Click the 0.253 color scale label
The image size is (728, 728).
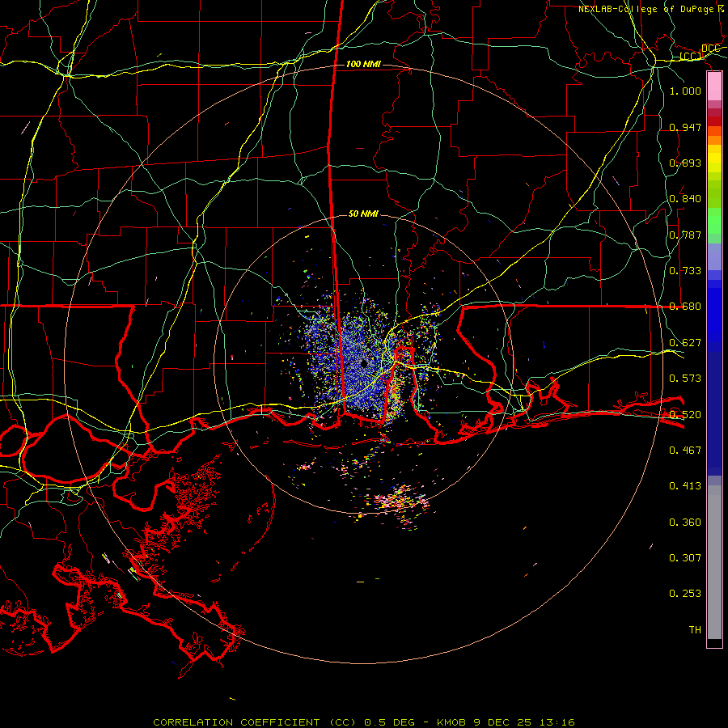point(685,594)
